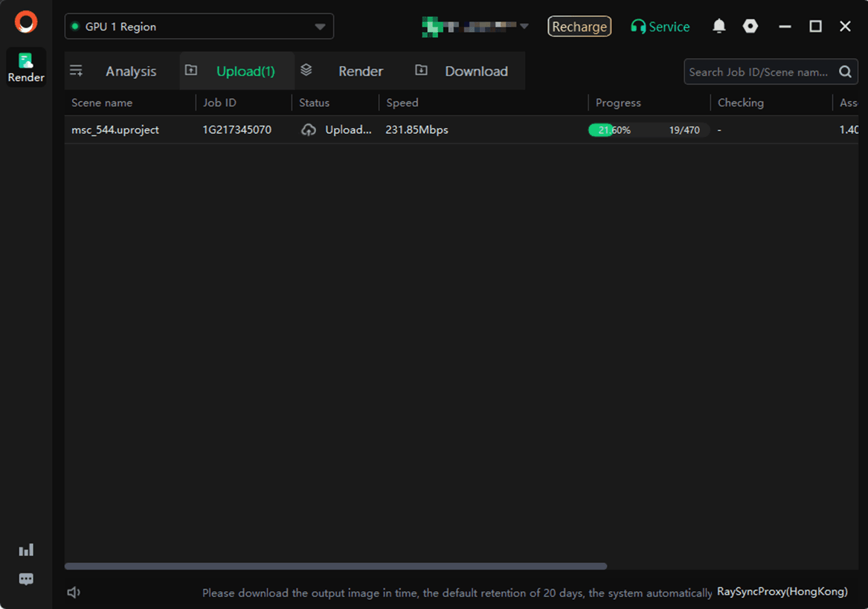Click the upload cloud status icon
868x609 pixels.
tap(309, 130)
